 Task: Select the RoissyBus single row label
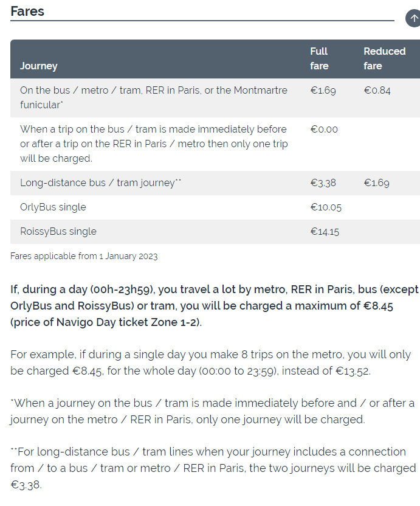[58, 231]
